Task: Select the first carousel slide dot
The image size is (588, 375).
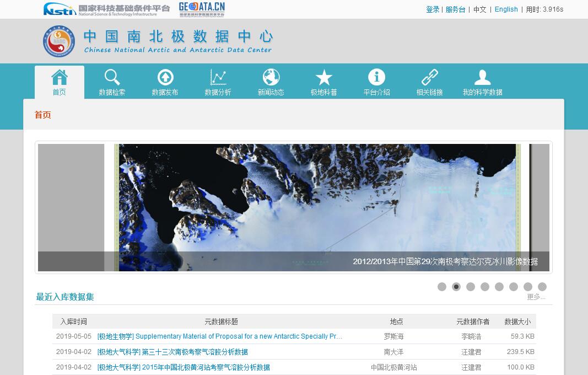Action: point(442,287)
